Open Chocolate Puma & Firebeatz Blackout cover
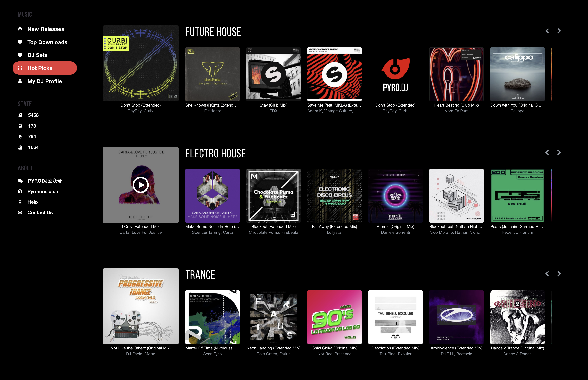This screenshot has height=380, width=588. 273,196
